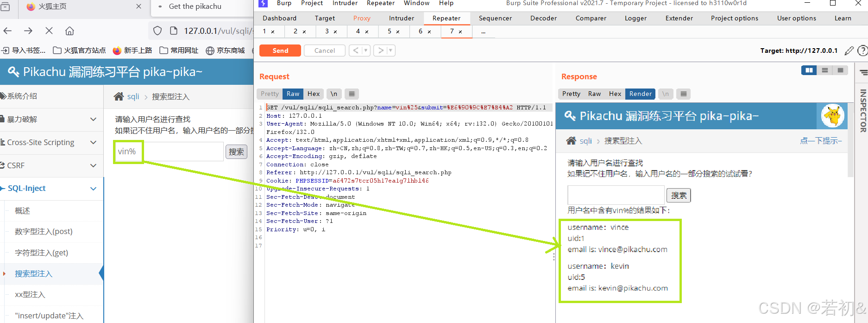Select 搜索型注入 in sidebar
This screenshot has width=868, height=323.
[33, 274]
